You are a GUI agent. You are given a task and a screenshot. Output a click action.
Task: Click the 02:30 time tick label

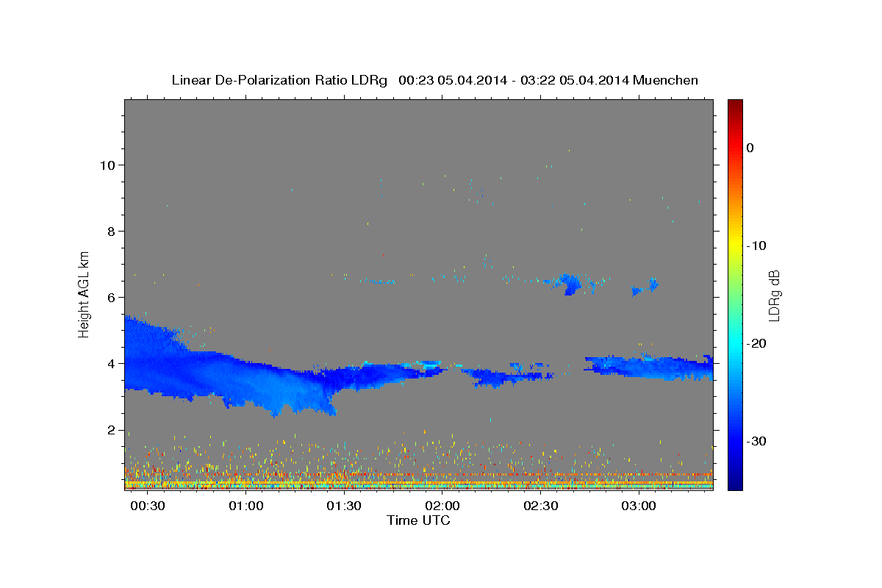point(540,507)
